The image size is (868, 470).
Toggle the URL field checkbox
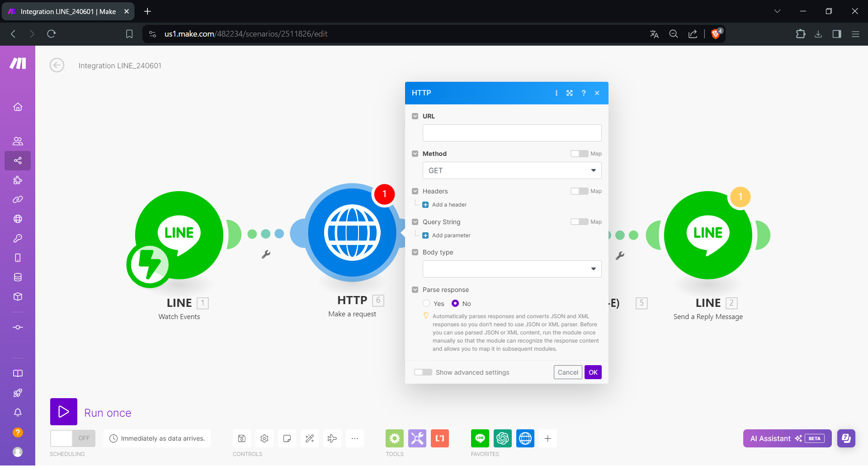point(415,116)
